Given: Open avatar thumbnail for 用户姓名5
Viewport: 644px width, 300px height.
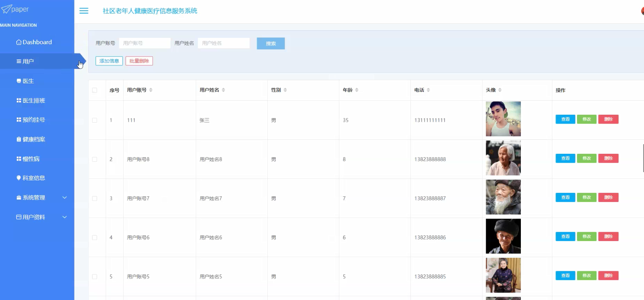Looking at the screenshot, I should 503,275.
